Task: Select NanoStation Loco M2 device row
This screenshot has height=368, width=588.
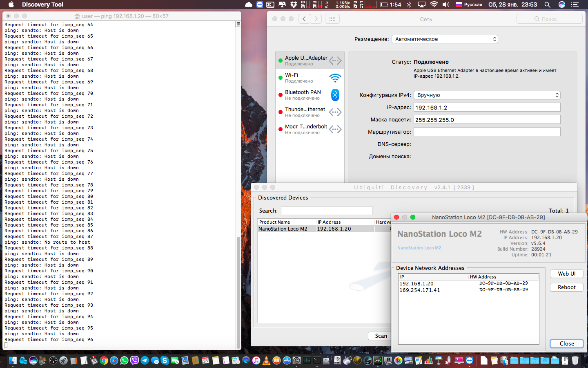Action: click(x=324, y=229)
